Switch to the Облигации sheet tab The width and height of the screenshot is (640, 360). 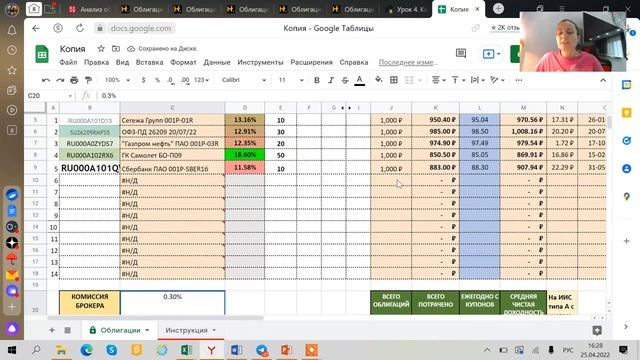(119, 330)
